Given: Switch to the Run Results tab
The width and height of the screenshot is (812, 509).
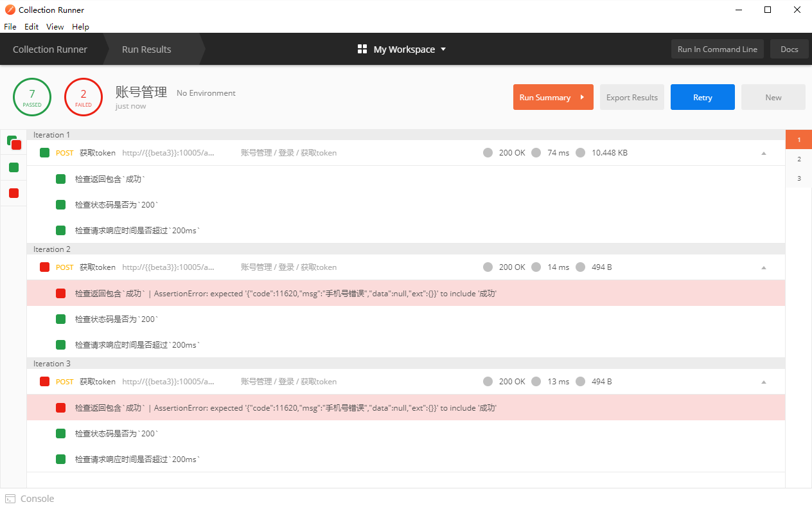Looking at the screenshot, I should [x=146, y=49].
